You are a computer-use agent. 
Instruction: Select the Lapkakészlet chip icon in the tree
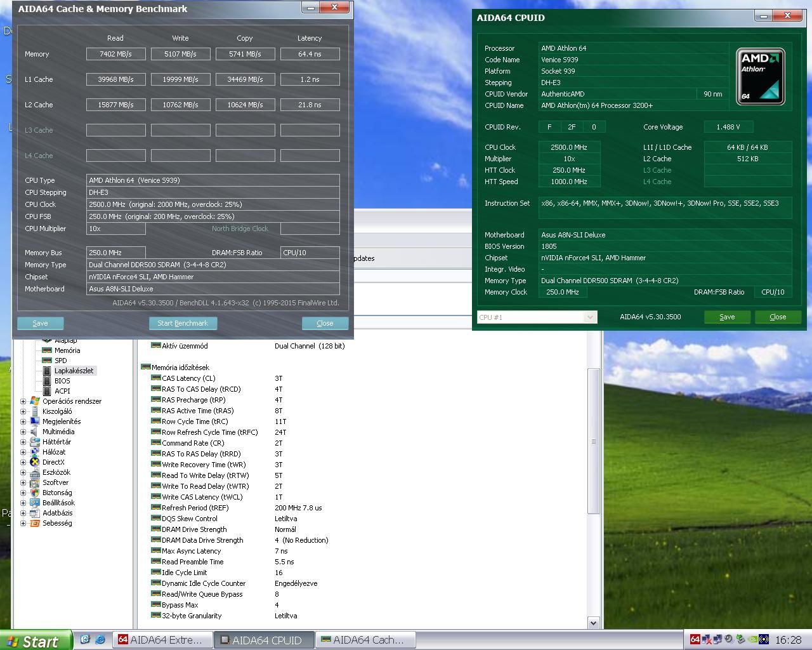[47, 371]
